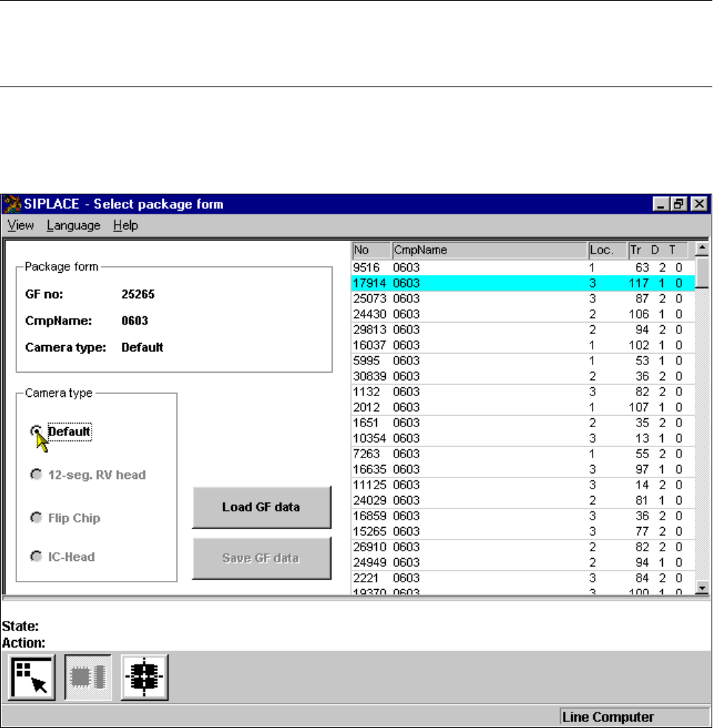Screen dimensions: 713x728
Task: Select list row 24949
Action: pyautogui.click(x=523, y=562)
